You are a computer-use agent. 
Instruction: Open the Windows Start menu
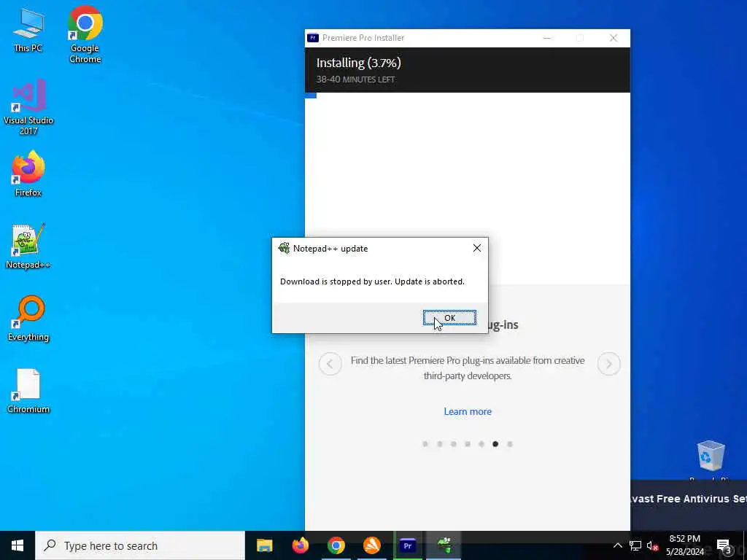pos(18,545)
